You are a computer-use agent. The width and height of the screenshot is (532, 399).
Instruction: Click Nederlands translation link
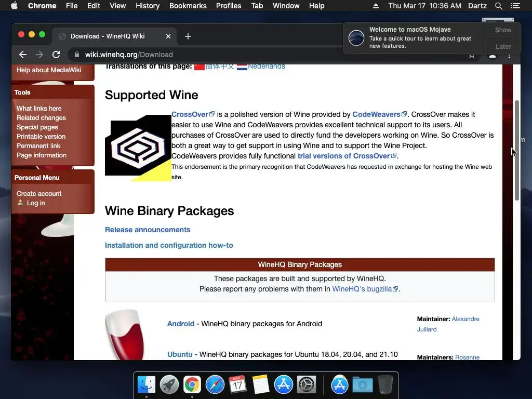click(267, 66)
